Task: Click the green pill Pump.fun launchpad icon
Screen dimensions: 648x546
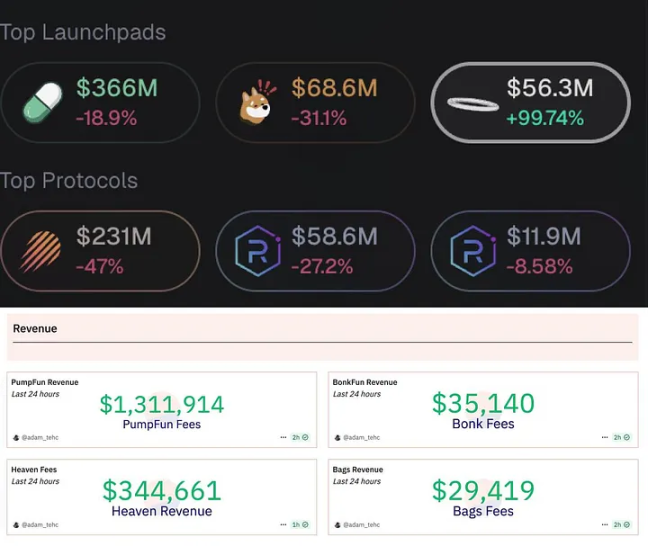Action: (x=42, y=103)
